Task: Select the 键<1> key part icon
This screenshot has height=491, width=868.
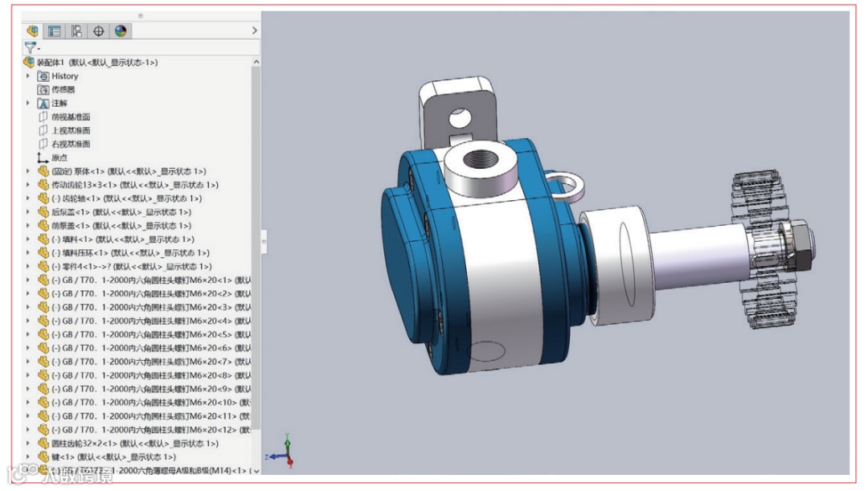Action: pos(43,457)
